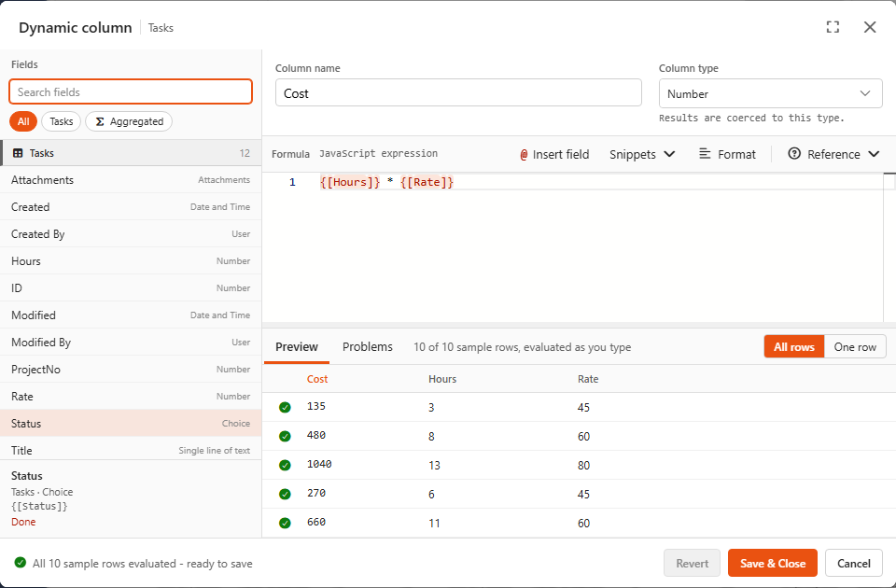Click the @ Insert field icon
Screen dimensions: 896x588
[524, 155]
